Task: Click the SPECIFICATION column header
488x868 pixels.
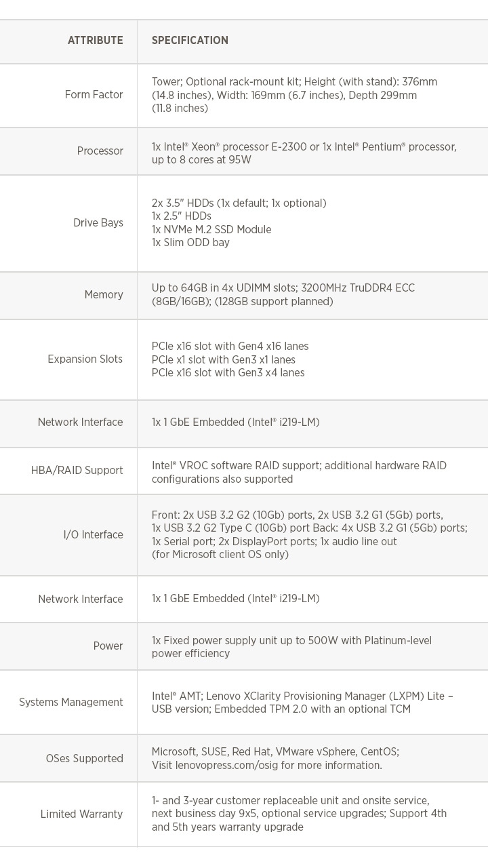Action: [190, 41]
